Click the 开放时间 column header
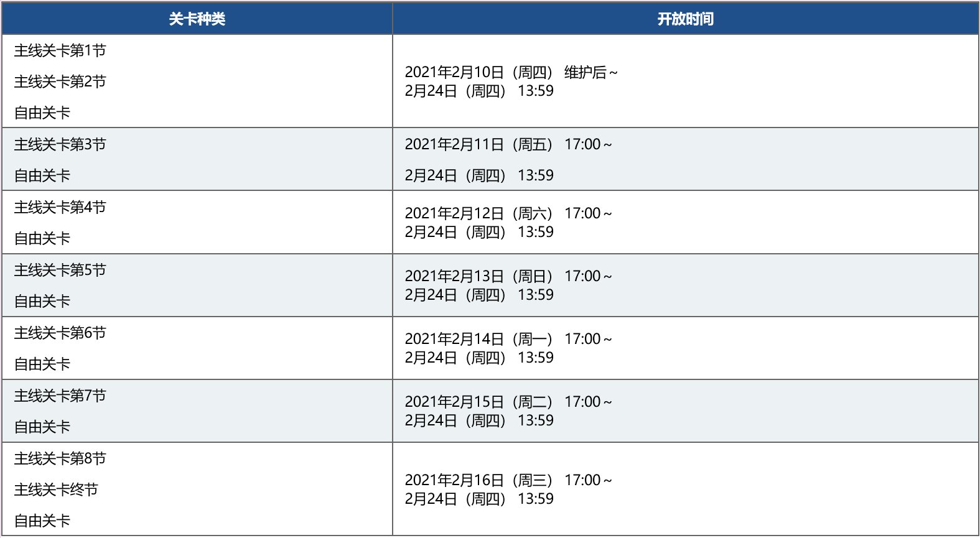Screen dimensions: 980x538 coord(686,19)
